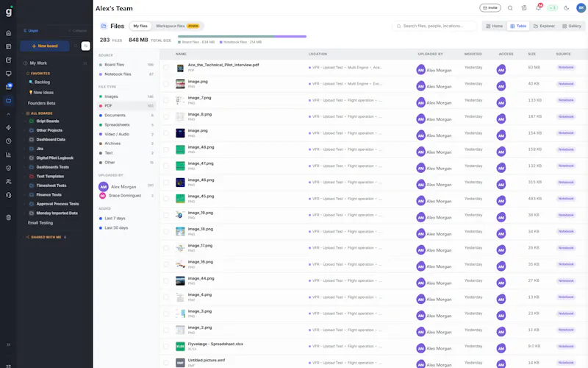
Task: Click the Gript logo at top left
Action: [x=9, y=11]
